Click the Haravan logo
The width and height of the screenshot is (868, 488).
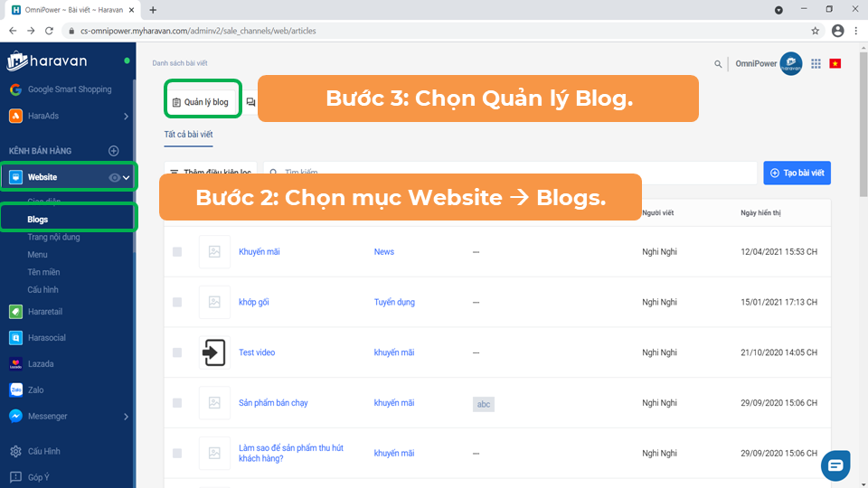point(46,61)
